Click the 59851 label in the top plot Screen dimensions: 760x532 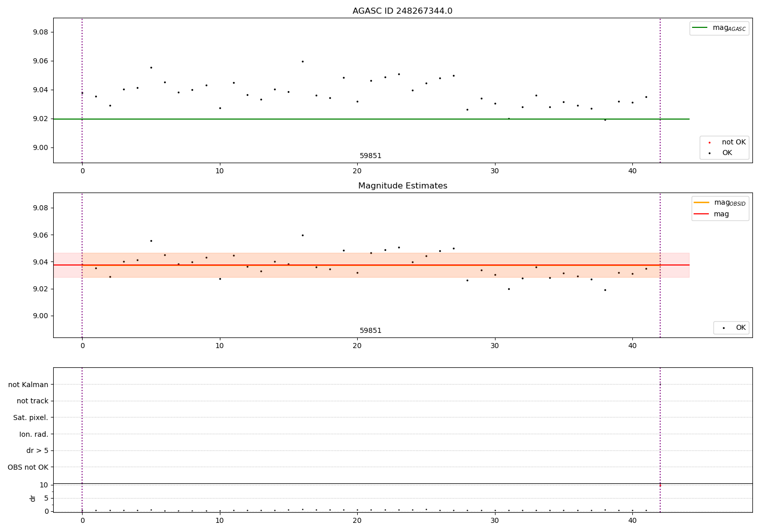tap(370, 156)
